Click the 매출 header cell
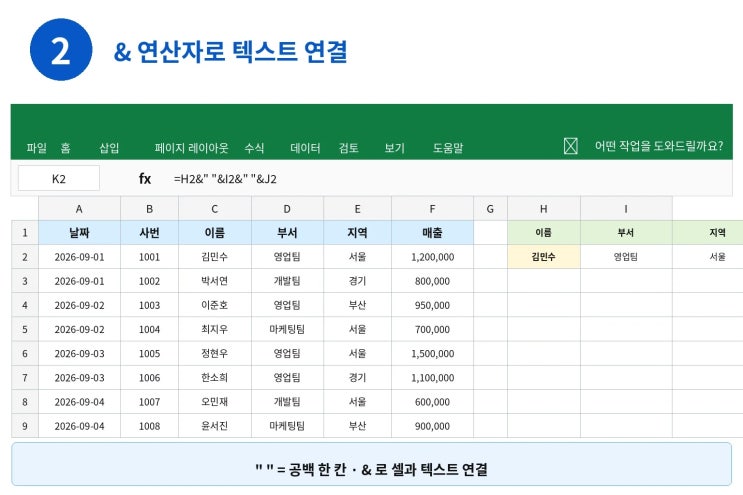 [x=432, y=233]
